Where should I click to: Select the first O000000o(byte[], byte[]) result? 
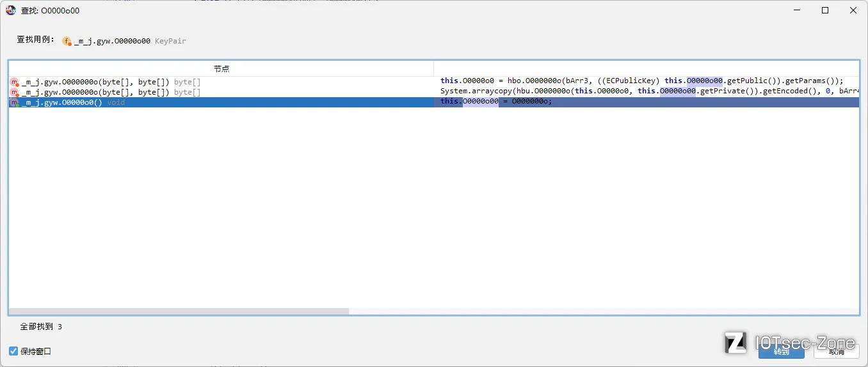pos(221,82)
